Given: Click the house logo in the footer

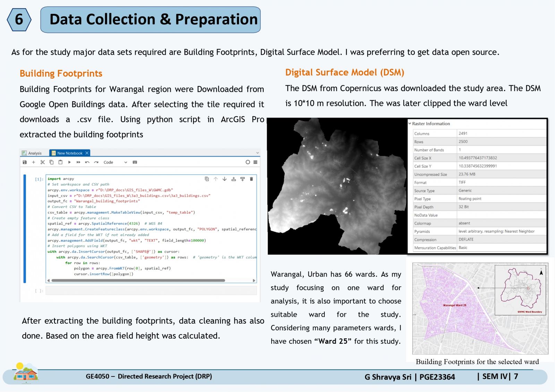Looking at the screenshot, I should pyautogui.click(x=26, y=373).
